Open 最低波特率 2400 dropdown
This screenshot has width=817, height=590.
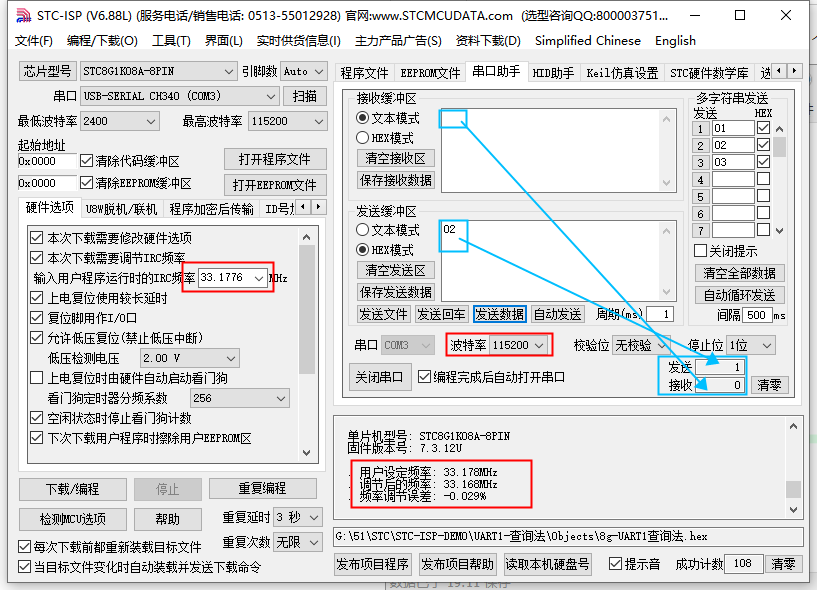[x=120, y=121]
